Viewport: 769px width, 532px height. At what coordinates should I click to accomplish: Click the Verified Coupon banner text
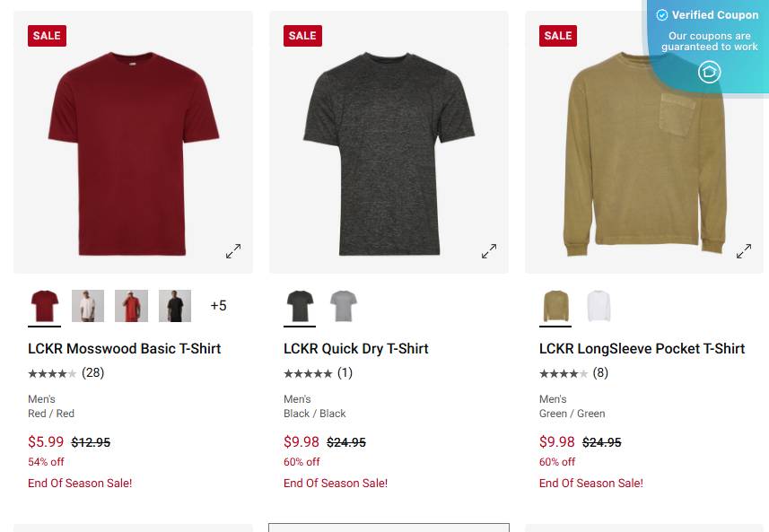coord(715,14)
